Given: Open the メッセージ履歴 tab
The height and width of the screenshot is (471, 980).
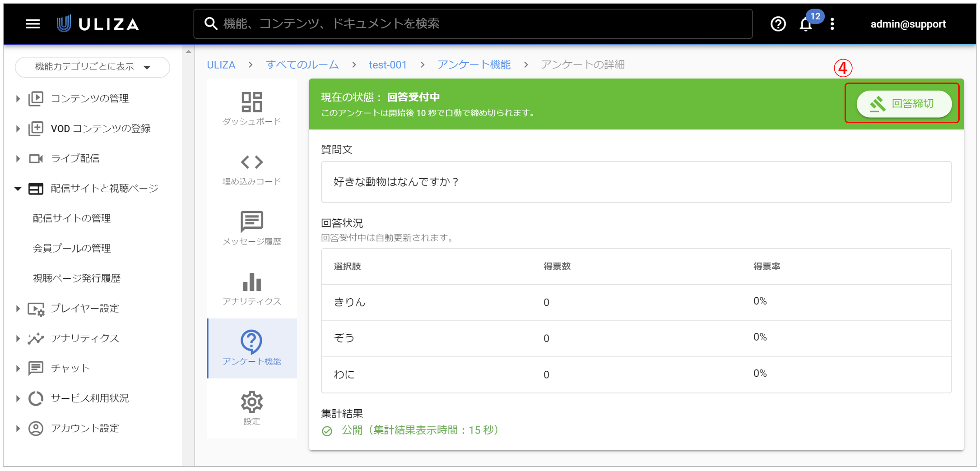Looking at the screenshot, I should click(x=252, y=229).
